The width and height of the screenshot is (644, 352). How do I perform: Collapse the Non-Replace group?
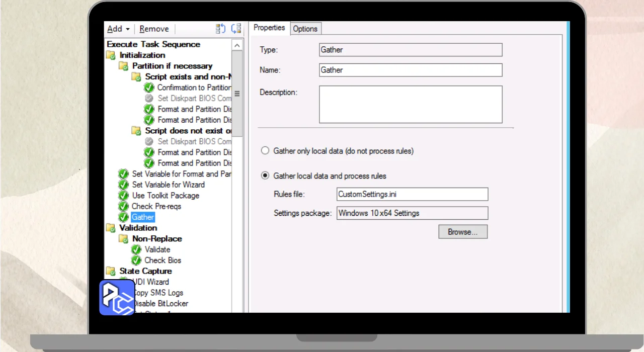point(123,238)
